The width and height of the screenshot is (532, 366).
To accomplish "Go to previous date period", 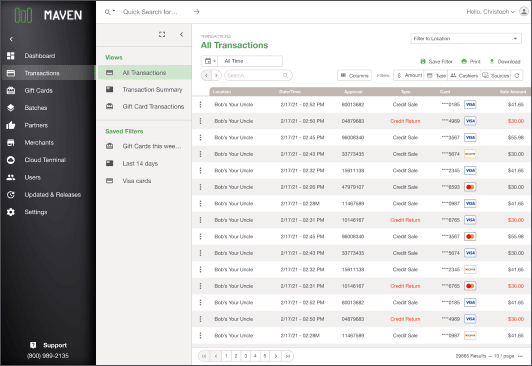I will [206, 75].
